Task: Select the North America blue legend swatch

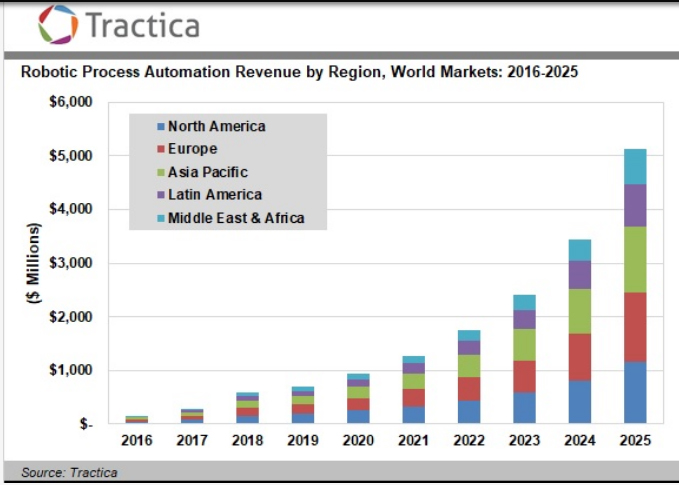Action: [160, 127]
